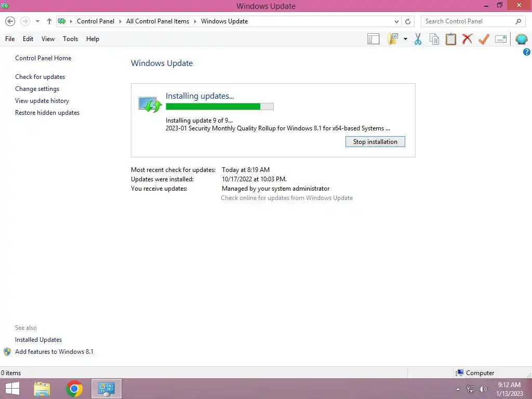Open View update history

[42, 100]
